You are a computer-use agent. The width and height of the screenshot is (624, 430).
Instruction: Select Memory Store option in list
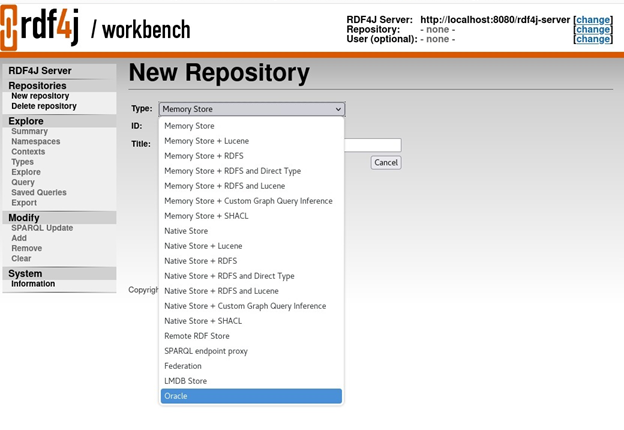[251, 126]
